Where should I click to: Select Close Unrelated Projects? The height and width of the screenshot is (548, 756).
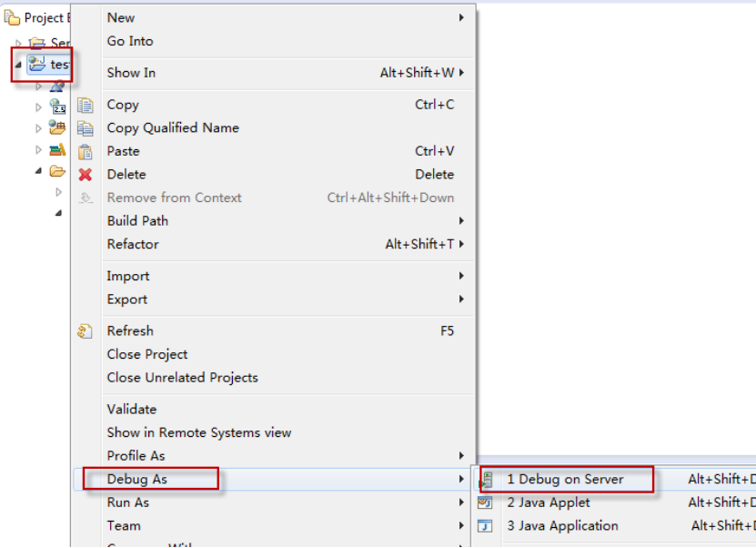click(274, 377)
